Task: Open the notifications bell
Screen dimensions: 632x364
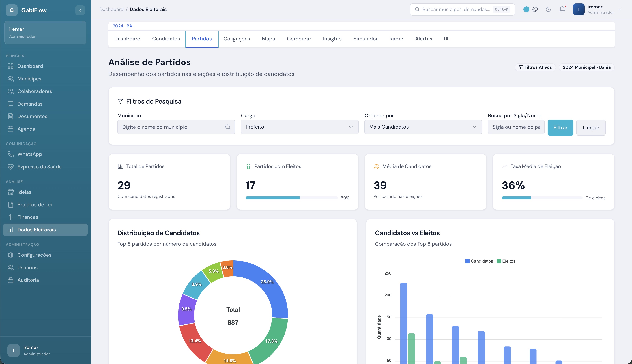Action: point(562,10)
